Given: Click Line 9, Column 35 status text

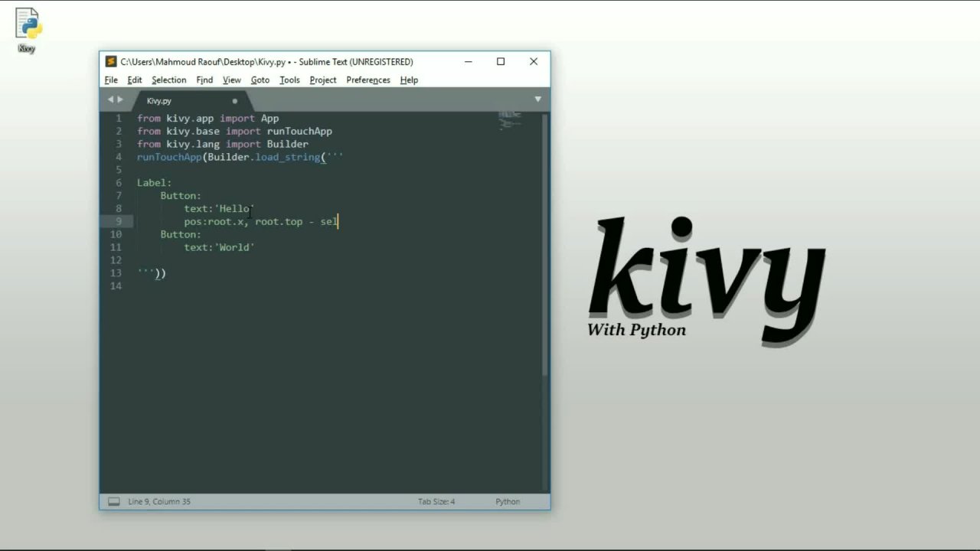Looking at the screenshot, I should (159, 502).
